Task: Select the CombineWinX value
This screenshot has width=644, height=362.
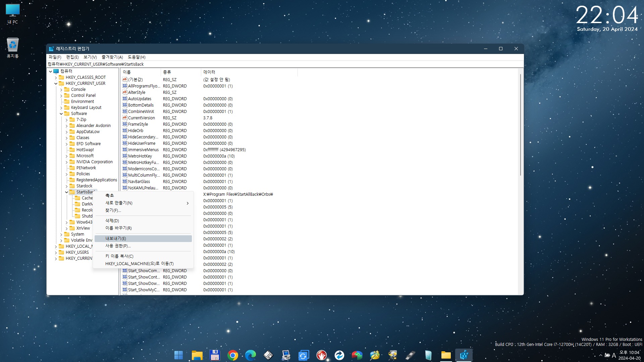Action: tap(141, 111)
